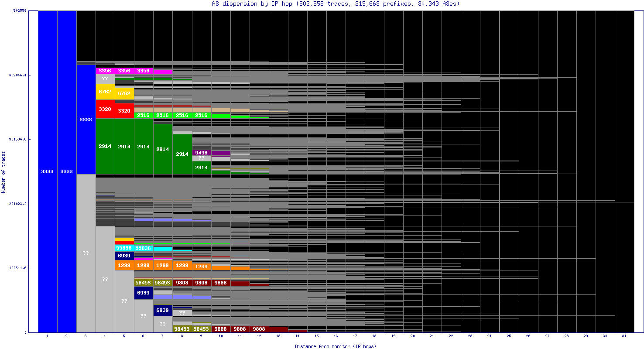The height and width of the screenshot is (349, 644).
Task: Click the orange 1299 block at hop 7
Action: [x=163, y=265]
